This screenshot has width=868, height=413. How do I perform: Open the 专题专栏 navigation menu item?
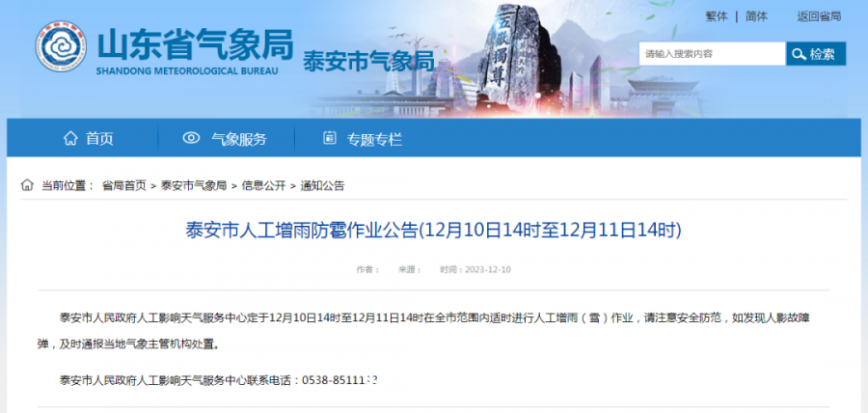(x=363, y=138)
